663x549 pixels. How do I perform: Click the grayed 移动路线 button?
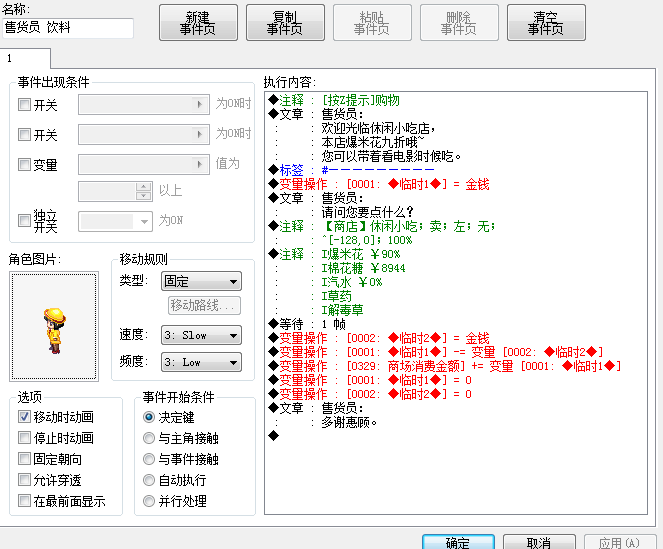pos(205,305)
